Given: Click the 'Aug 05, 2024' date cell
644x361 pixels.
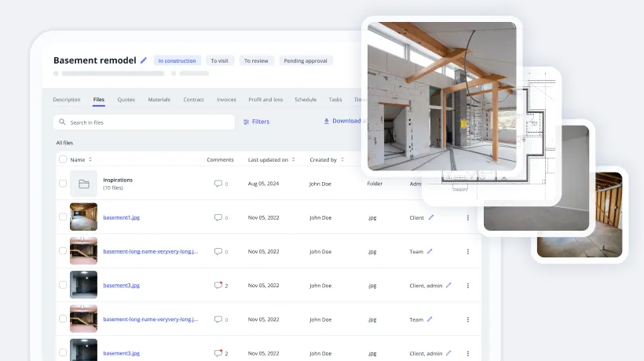Looking at the screenshot, I should [x=263, y=184].
